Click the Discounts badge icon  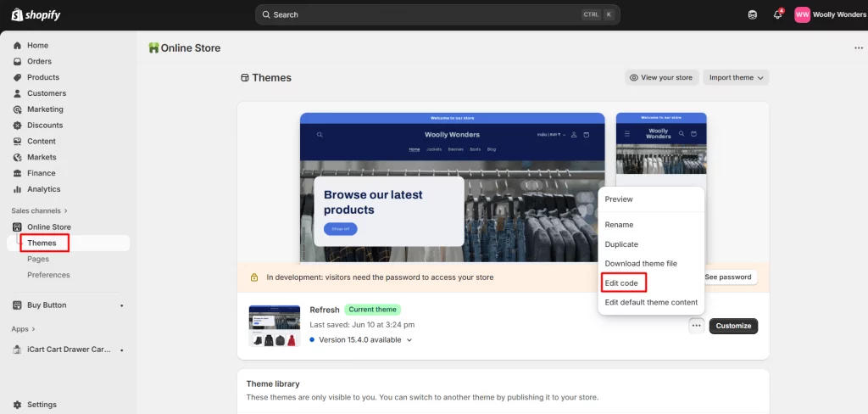(x=17, y=126)
